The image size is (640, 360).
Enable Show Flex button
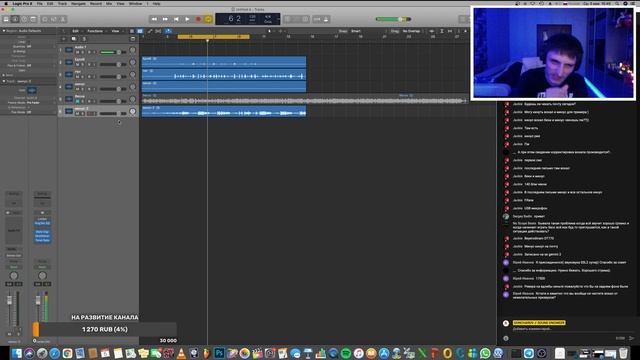click(158, 31)
